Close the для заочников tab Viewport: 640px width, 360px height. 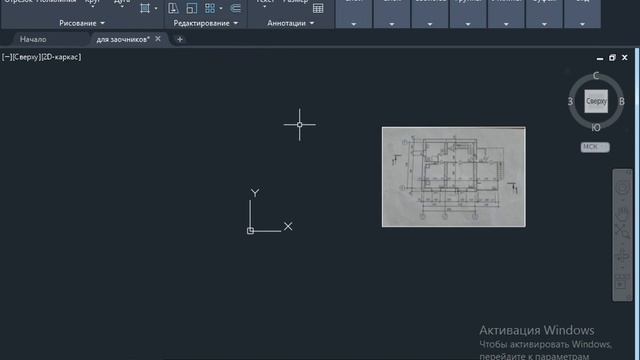click(x=158, y=39)
